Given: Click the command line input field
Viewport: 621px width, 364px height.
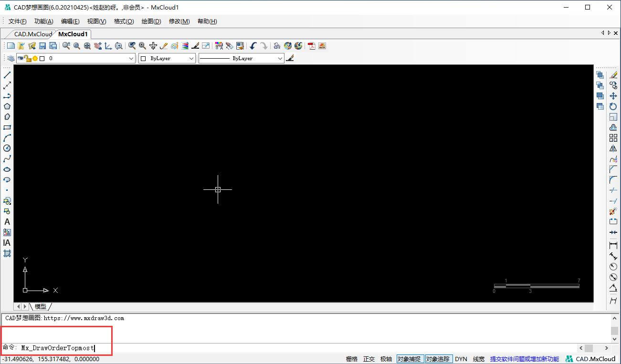Looking at the screenshot, I should coord(296,348).
